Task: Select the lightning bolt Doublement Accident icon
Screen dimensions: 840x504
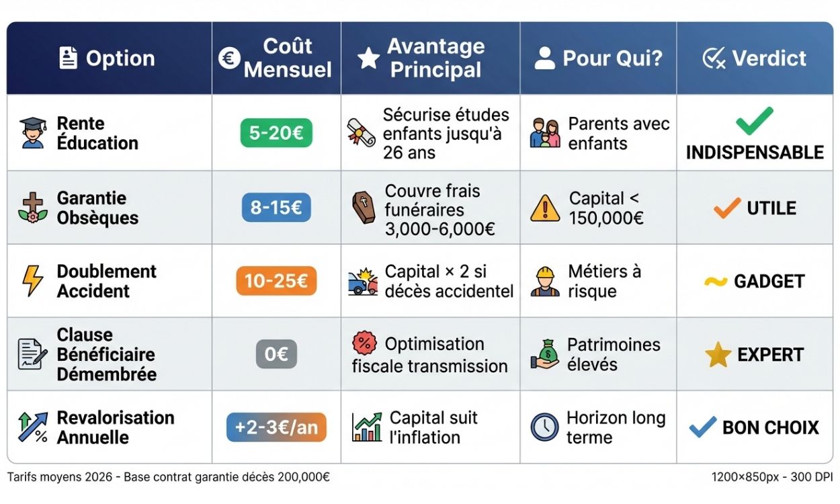Action: pyautogui.click(x=32, y=281)
